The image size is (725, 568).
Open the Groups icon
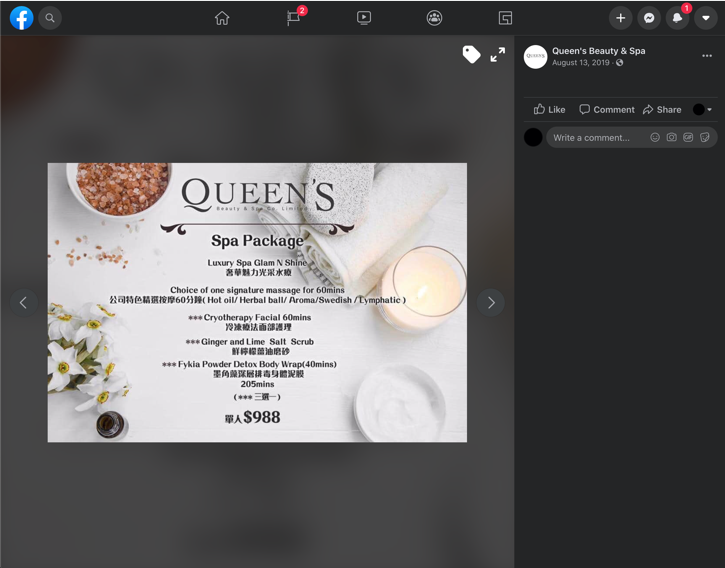pos(434,18)
